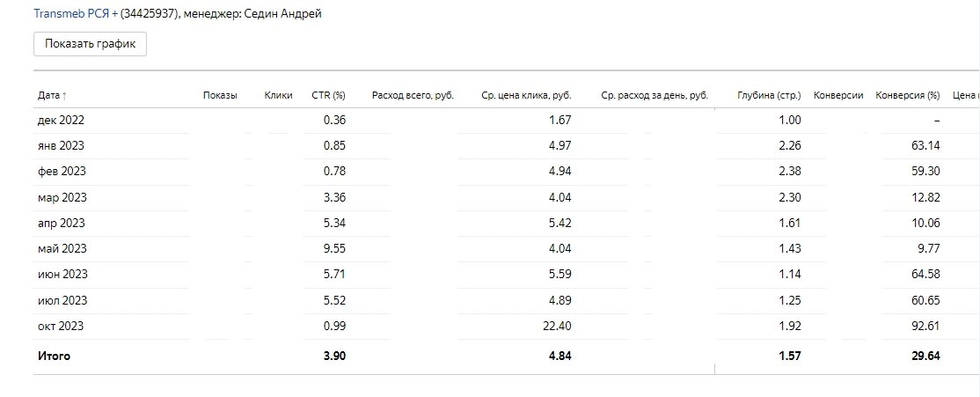Click the Ср. цена клика, руб. header
The image size is (980, 397).
526,95
